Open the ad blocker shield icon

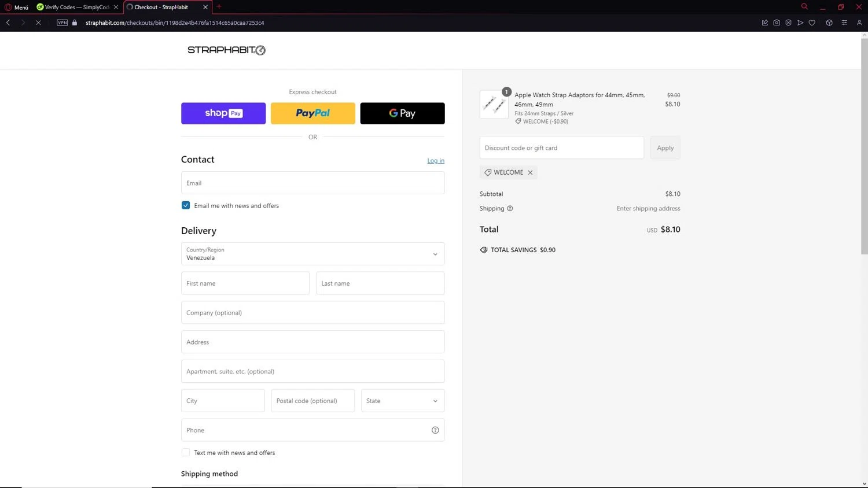788,23
